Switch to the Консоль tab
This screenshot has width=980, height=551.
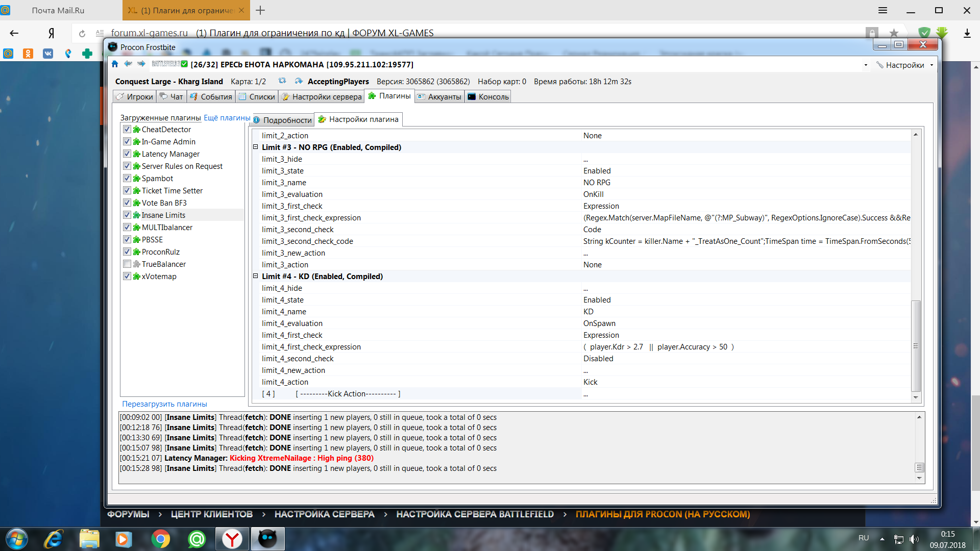click(488, 96)
